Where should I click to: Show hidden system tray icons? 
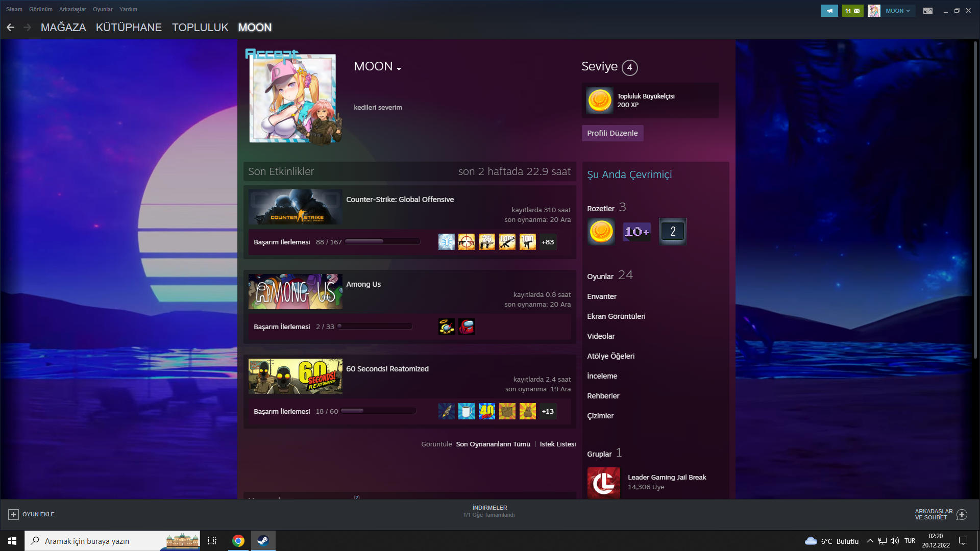(870, 541)
